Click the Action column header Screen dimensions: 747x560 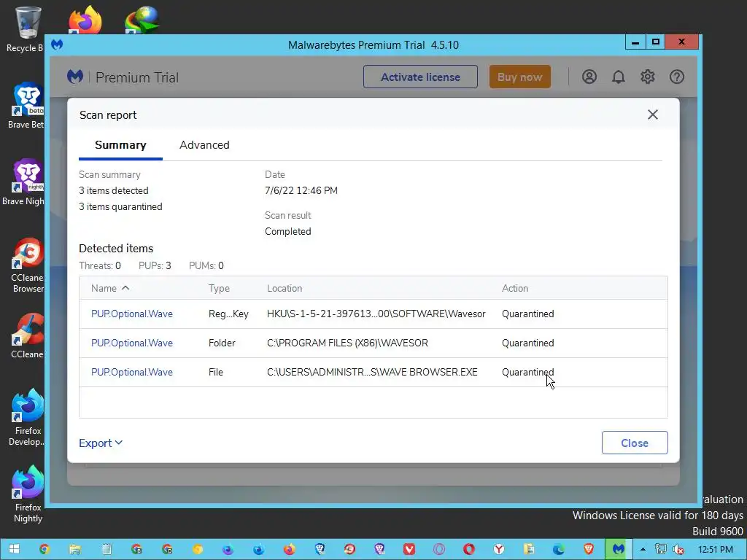pos(515,288)
